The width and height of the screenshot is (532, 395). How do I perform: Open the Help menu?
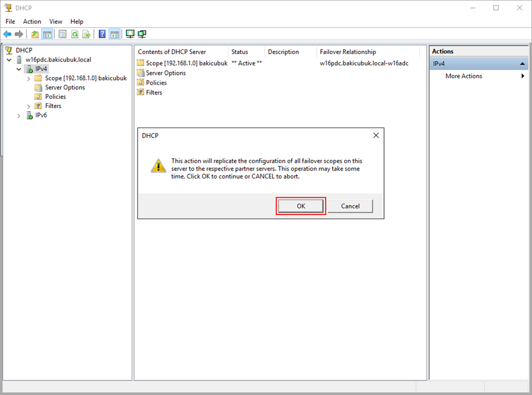coord(77,21)
